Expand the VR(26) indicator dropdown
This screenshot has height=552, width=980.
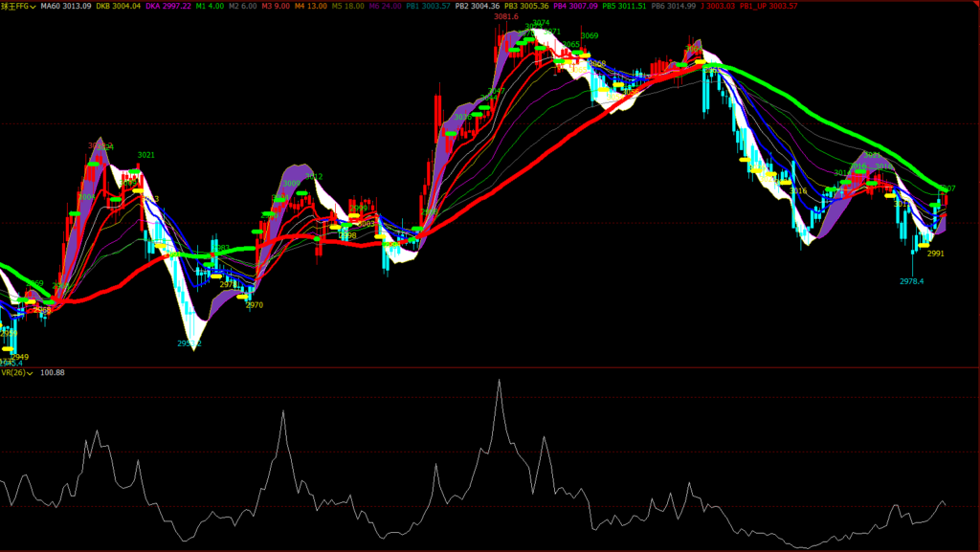(x=31, y=373)
